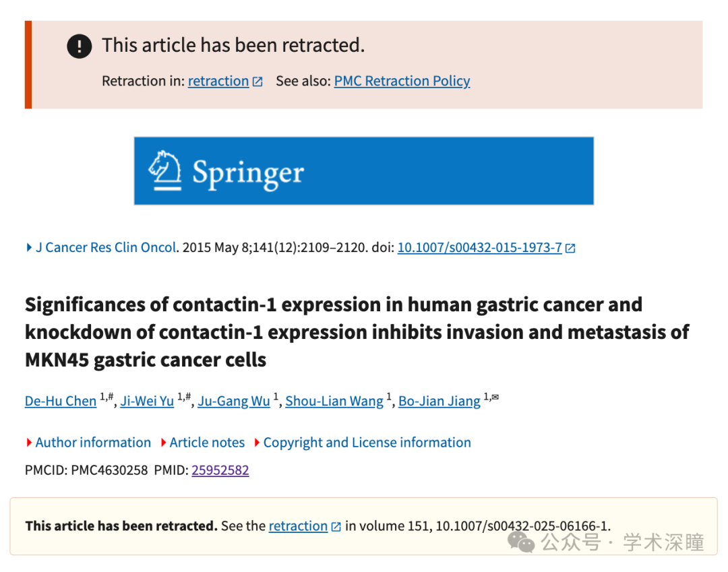Open author De-Hu Chen's link
The image size is (728, 572).
(61, 401)
